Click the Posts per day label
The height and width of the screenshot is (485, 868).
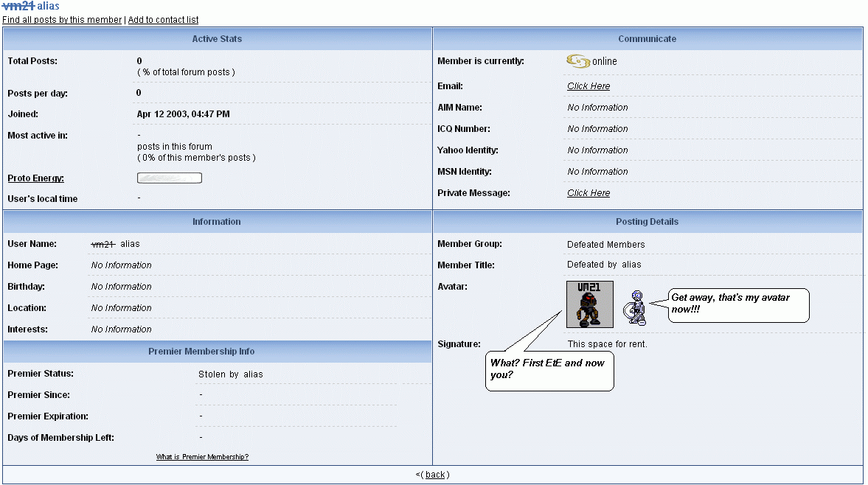[x=38, y=94]
